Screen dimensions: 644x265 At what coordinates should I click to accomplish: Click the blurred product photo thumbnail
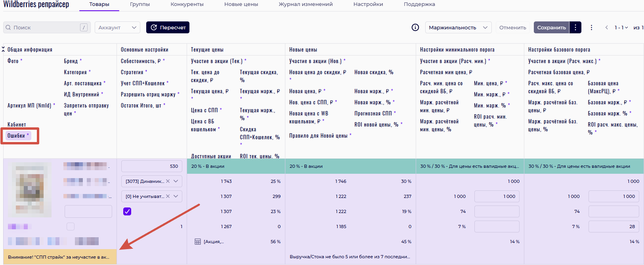coord(30,190)
